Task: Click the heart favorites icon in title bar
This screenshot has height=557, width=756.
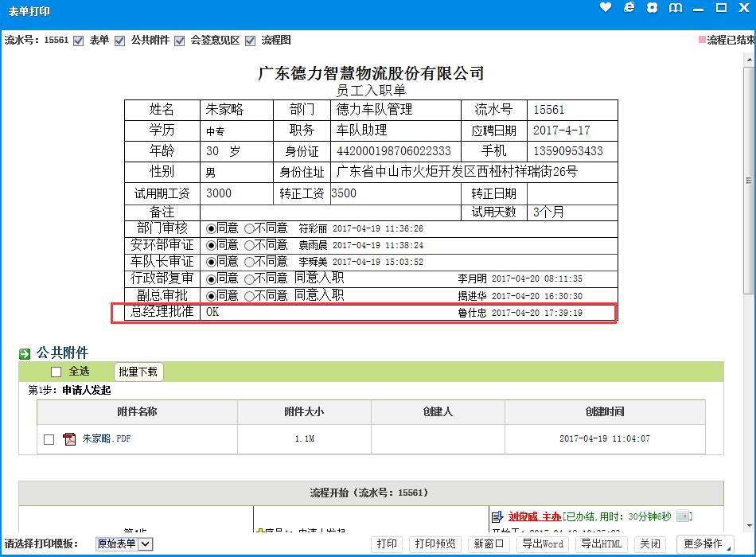Action: coord(606,8)
